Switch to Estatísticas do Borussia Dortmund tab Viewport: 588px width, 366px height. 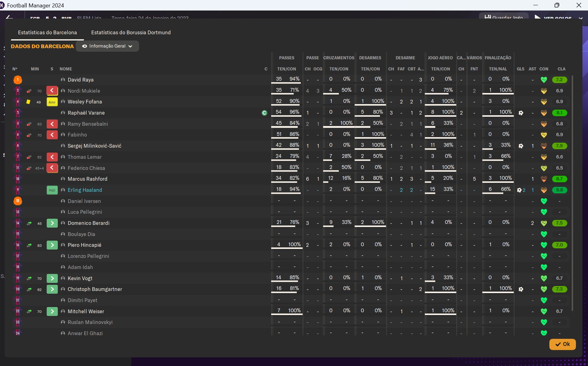click(131, 32)
